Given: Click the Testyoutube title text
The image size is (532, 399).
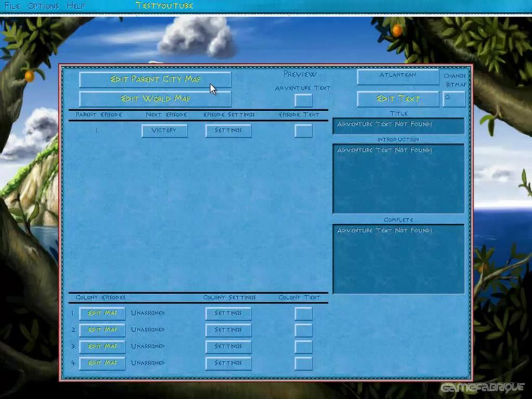Looking at the screenshot, I should pyautogui.click(x=164, y=5).
